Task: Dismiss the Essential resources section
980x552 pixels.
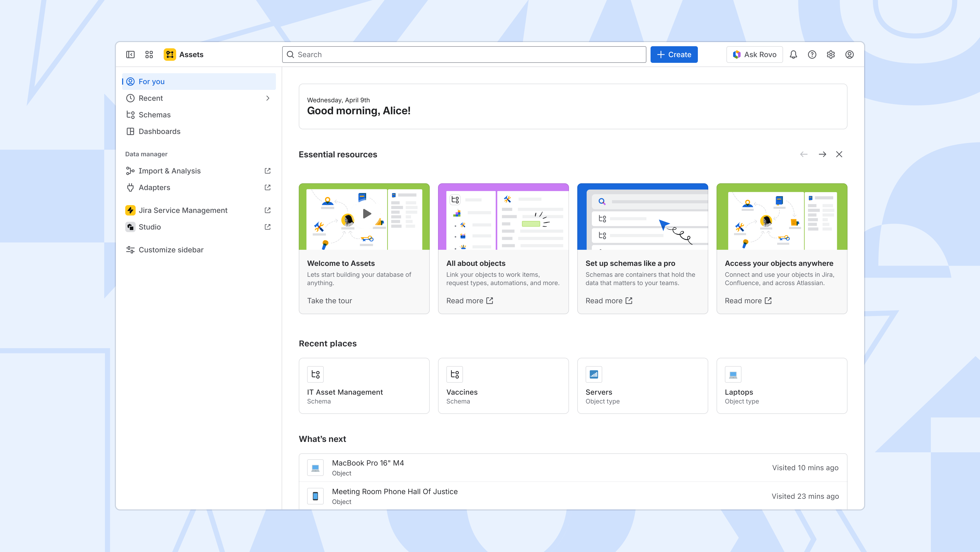Action: coord(839,154)
